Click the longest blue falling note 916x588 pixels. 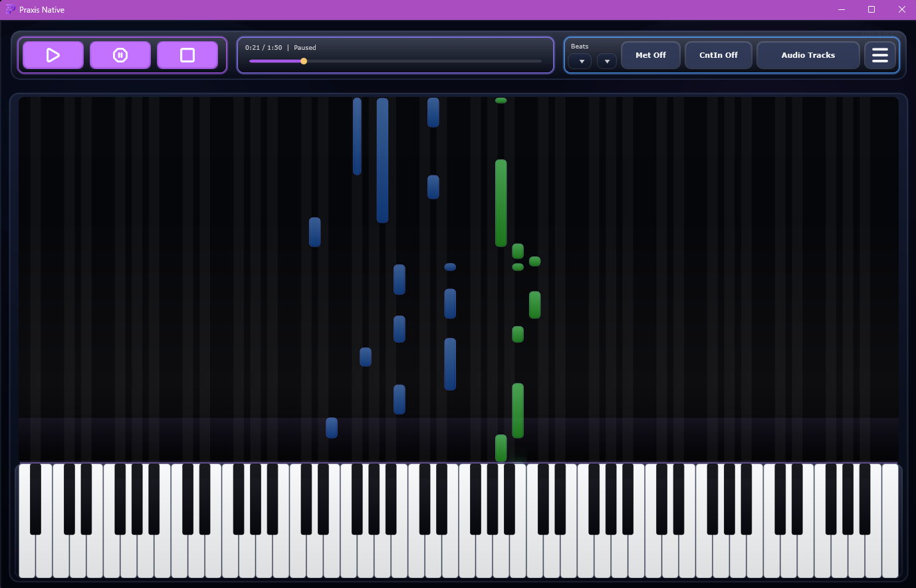(382, 160)
